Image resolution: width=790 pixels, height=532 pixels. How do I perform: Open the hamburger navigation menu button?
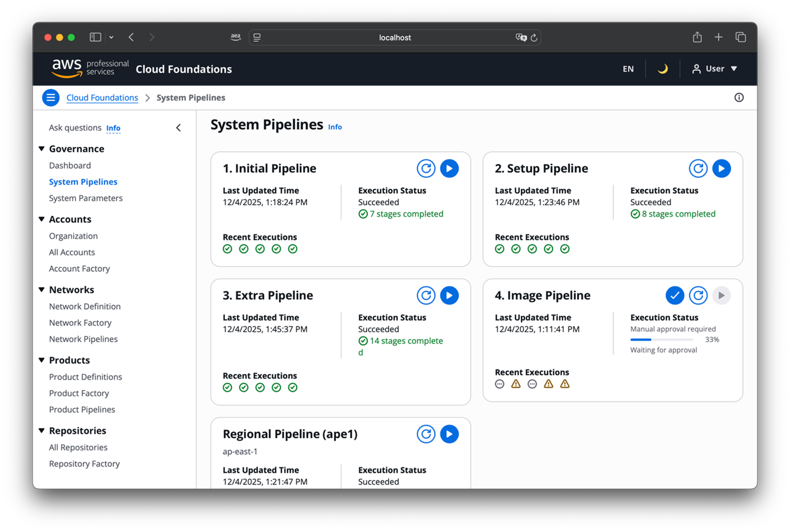pos(51,97)
